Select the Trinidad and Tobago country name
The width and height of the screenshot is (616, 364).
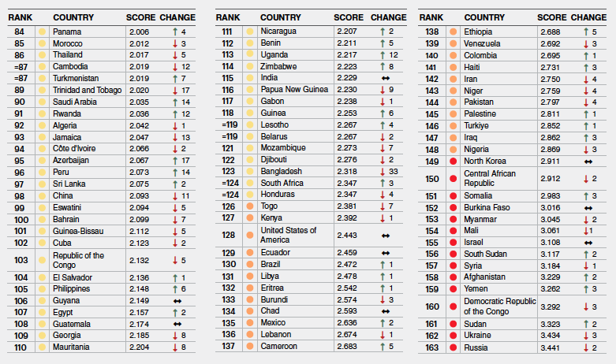(86, 91)
